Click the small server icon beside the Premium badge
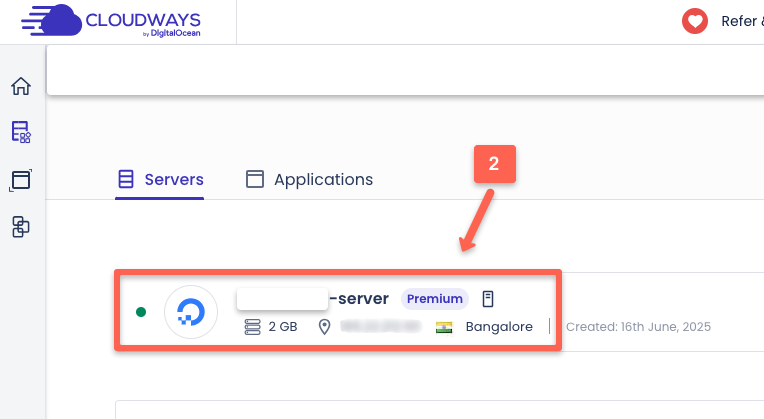This screenshot has height=419, width=764. coord(488,298)
